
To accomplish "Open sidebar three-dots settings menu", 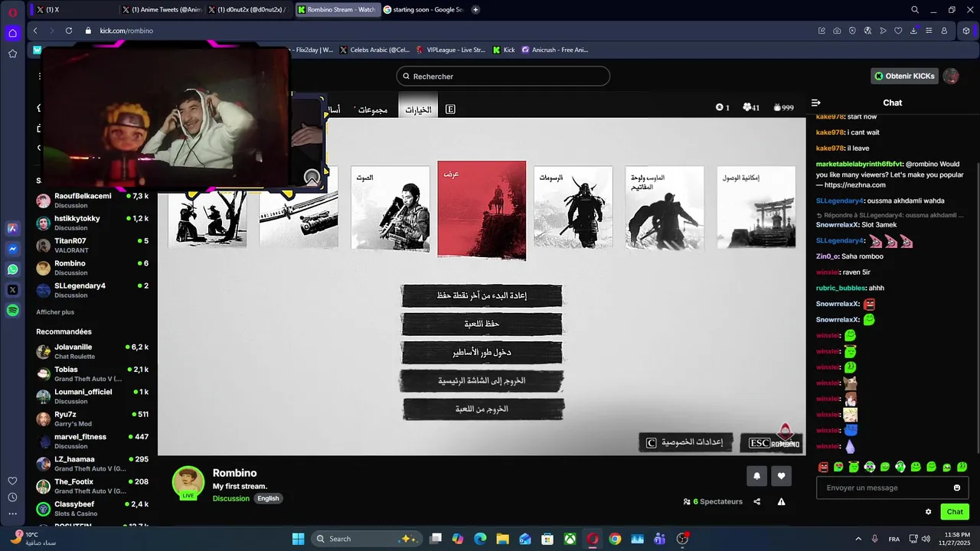I will 12,514.
